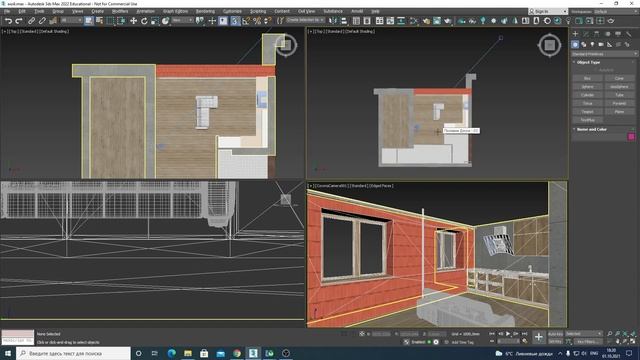Open the Modifiers menu
Image resolution: width=640 pixels, height=360 pixels.
pos(120,11)
